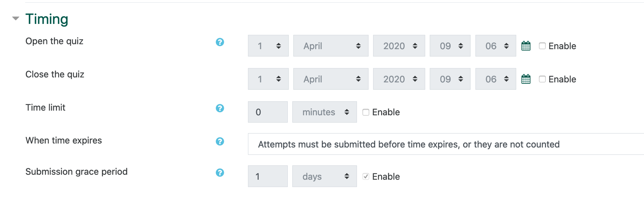Uncheck Enable for Submission grace period

[x=366, y=176]
